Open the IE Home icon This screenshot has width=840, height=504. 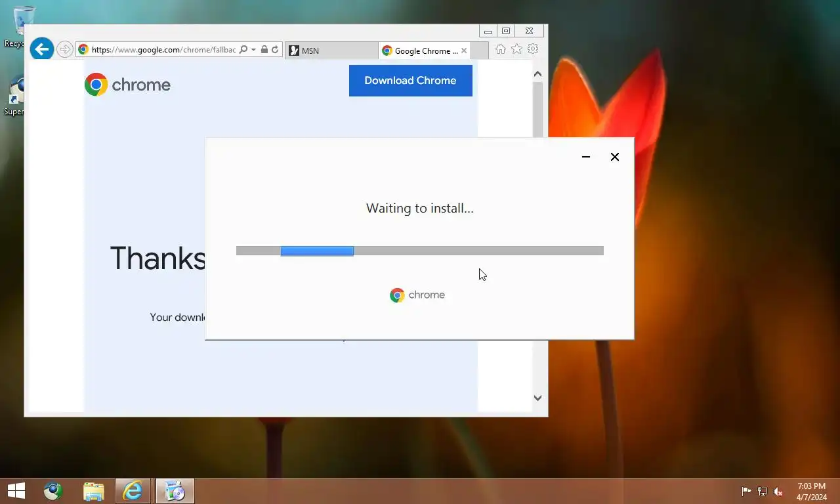(x=501, y=49)
